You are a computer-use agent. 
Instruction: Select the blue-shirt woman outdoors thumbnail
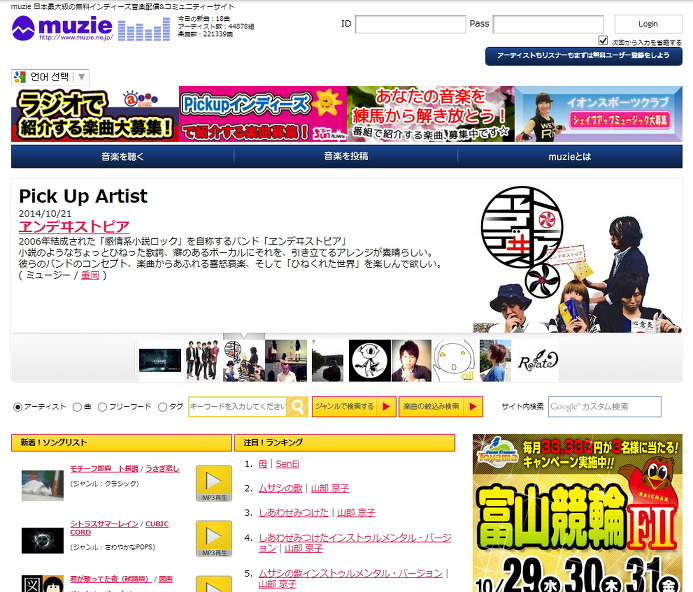point(495,361)
